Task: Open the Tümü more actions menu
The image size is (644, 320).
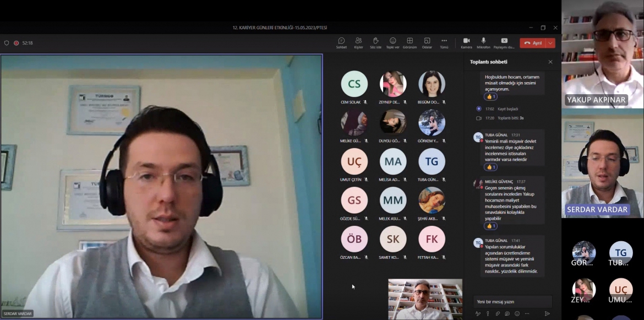Action: (x=444, y=43)
